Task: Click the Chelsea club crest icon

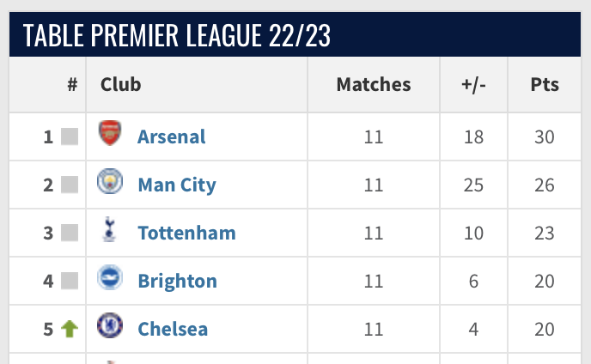Action: coord(109,327)
